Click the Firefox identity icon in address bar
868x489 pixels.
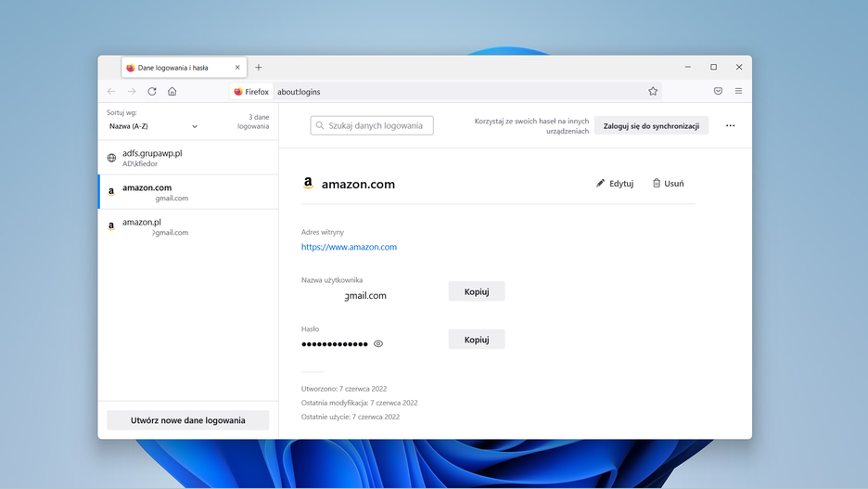pos(251,92)
